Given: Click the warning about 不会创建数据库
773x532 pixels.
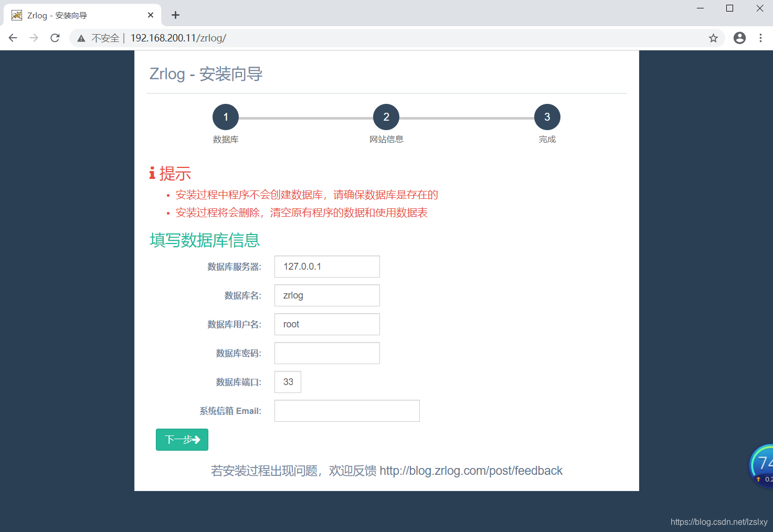Looking at the screenshot, I should 306,195.
